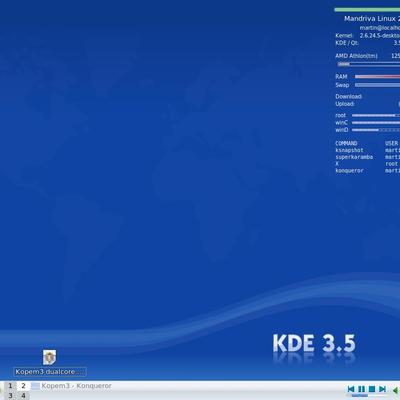Image resolution: width=400 pixels, height=400 pixels.
Task: Stop playback in panel media player
Action: [x=372, y=389]
